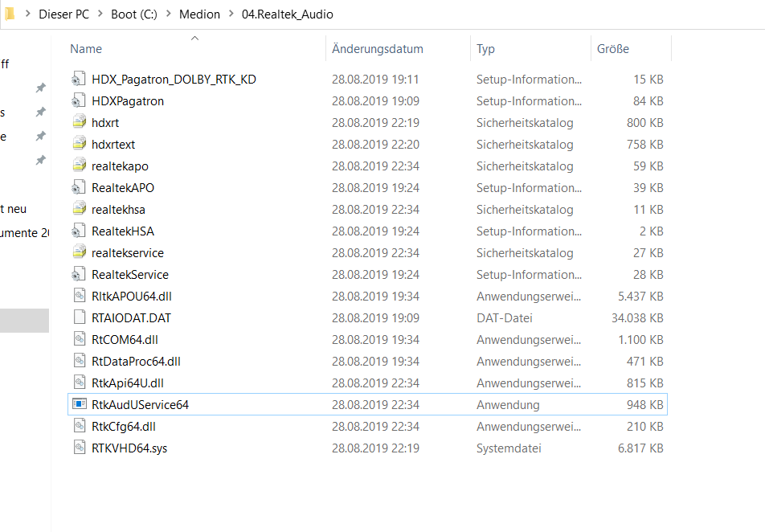
Task: Select the hdxrt security catalog icon
Action: (78, 123)
